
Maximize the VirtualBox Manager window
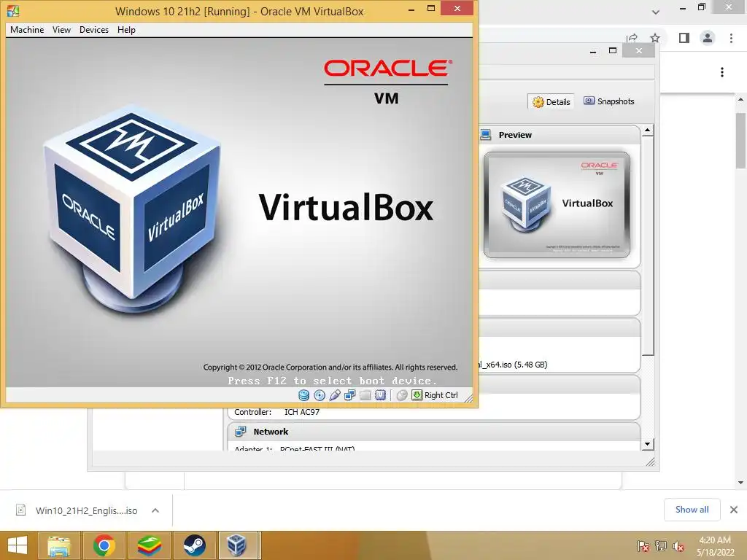click(x=613, y=50)
